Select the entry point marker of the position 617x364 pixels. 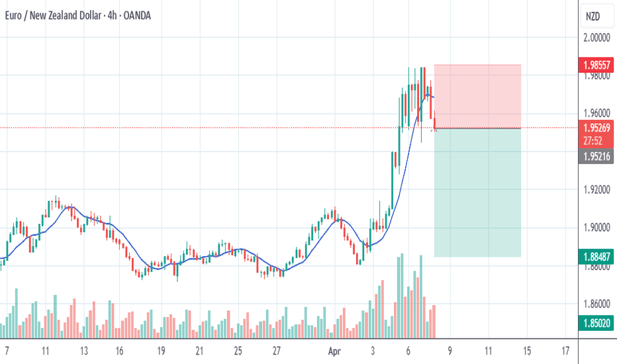pos(434,128)
